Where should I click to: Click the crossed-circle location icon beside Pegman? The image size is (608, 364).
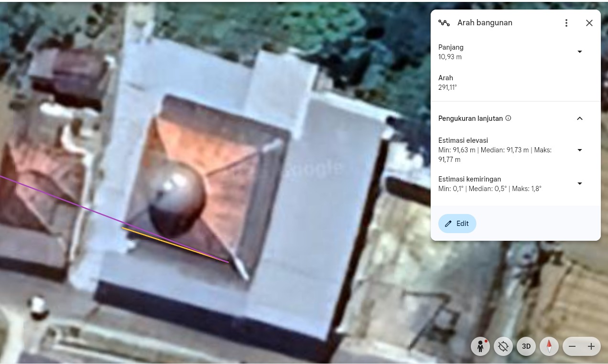503,346
